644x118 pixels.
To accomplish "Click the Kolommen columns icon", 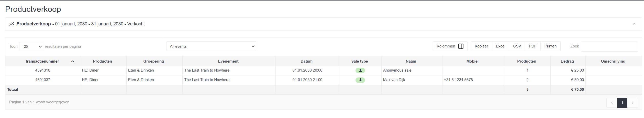I will (x=461, y=46).
